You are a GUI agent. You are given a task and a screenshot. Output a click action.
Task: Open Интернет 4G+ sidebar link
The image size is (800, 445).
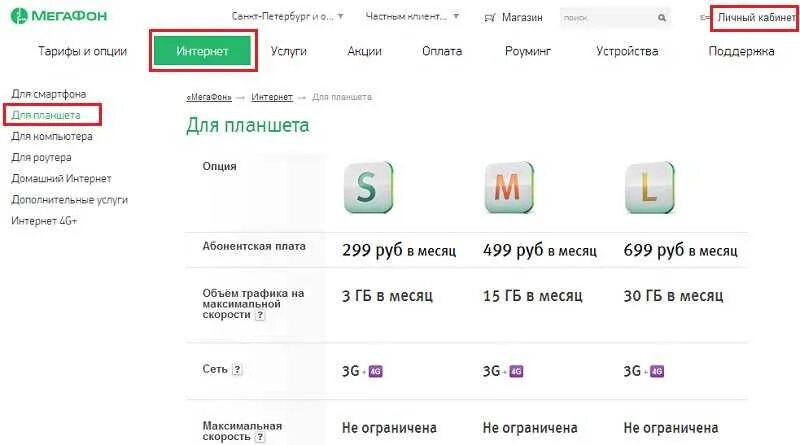pos(44,221)
